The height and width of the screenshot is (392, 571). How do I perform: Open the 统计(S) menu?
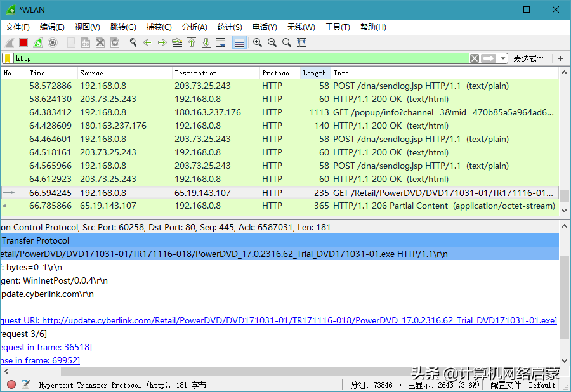coord(230,27)
